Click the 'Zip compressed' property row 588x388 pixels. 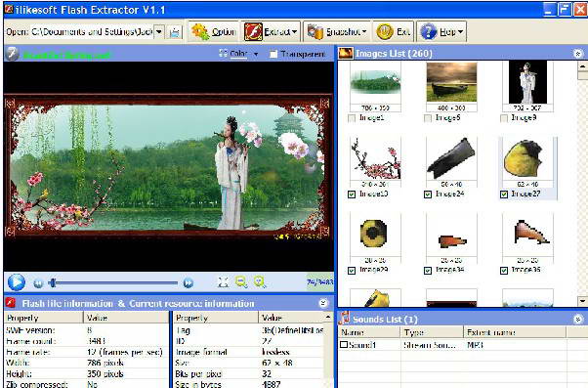[x=86, y=384]
